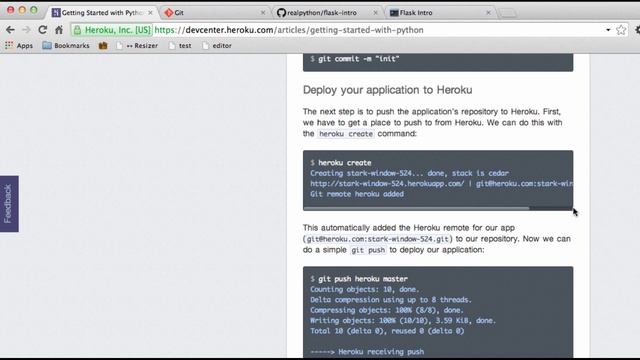Click the 'Compressing objects: 100% (8/8), done.' line

click(x=387, y=310)
